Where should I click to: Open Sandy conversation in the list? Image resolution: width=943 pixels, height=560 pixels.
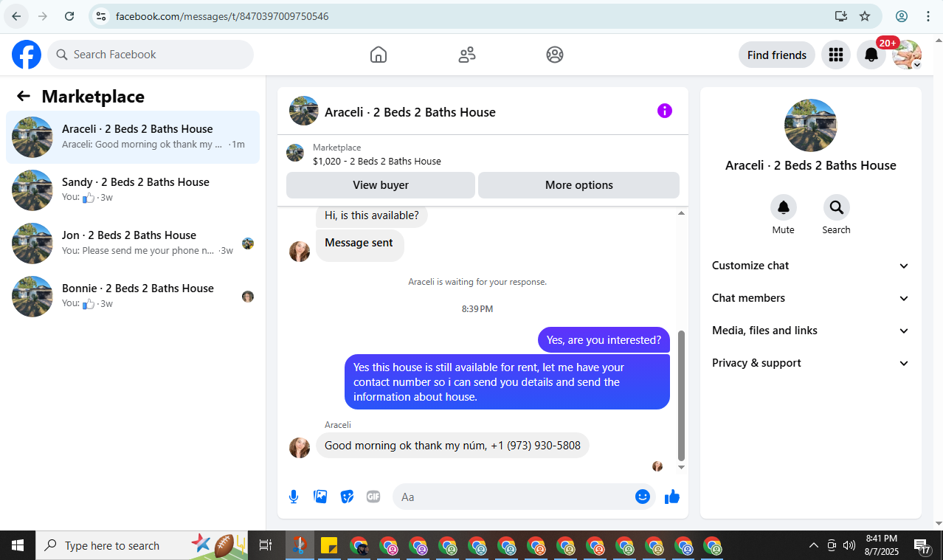133,190
